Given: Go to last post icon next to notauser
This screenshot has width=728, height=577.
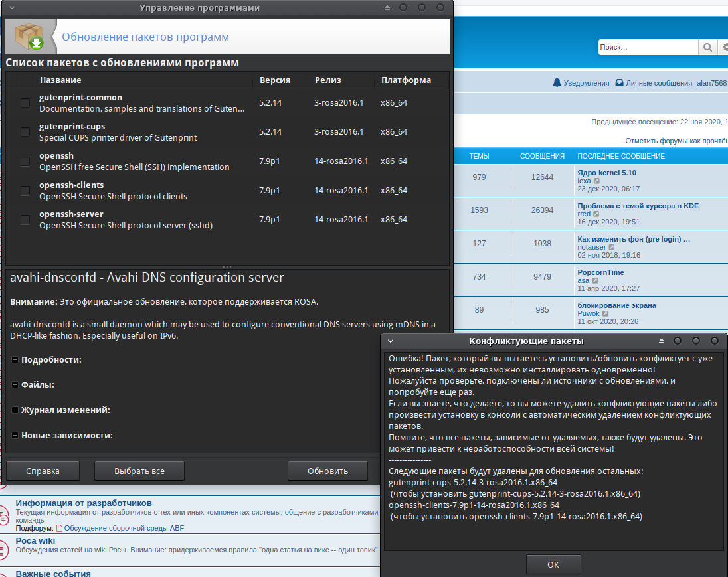Looking at the screenshot, I should point(612,248).
